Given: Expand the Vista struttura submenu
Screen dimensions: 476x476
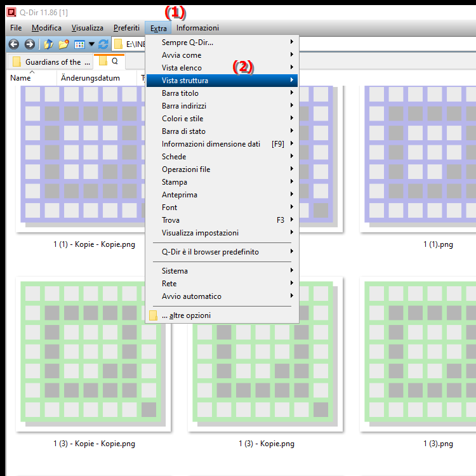Looking at the screenshot, I should point(222,81).
